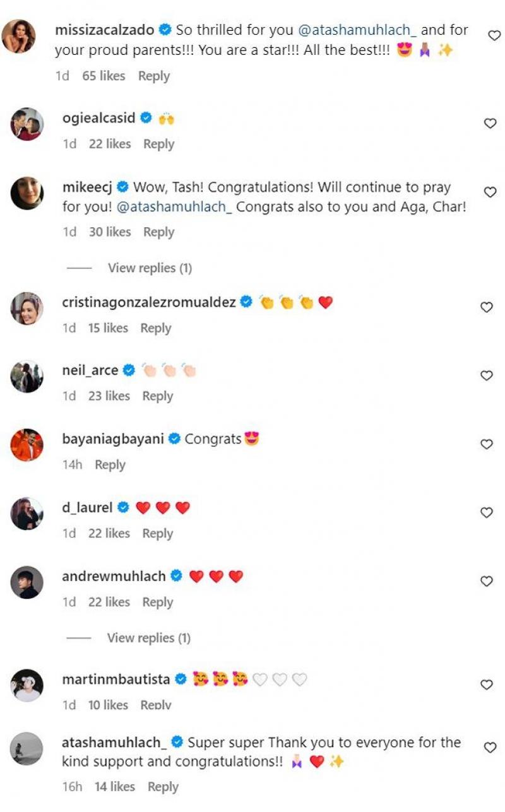Like d_laurel's hearts comment
505x812 pixels.
487,513
